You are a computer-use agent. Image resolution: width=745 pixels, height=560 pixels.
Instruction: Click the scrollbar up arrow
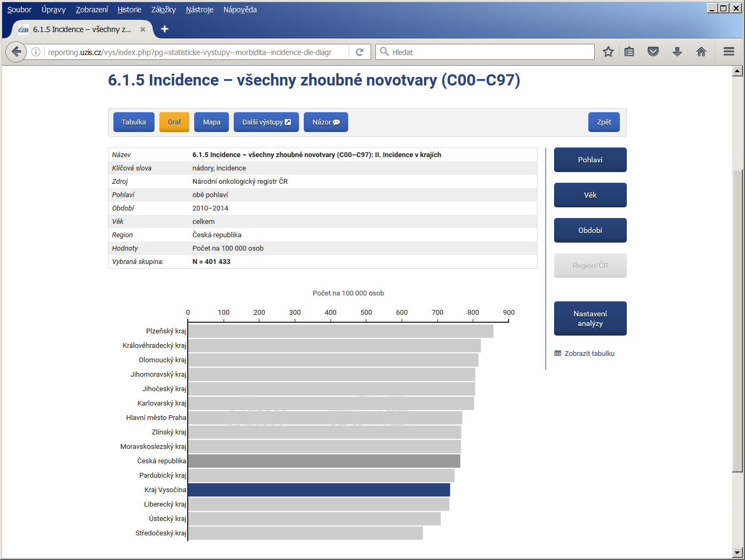(738, 71)
